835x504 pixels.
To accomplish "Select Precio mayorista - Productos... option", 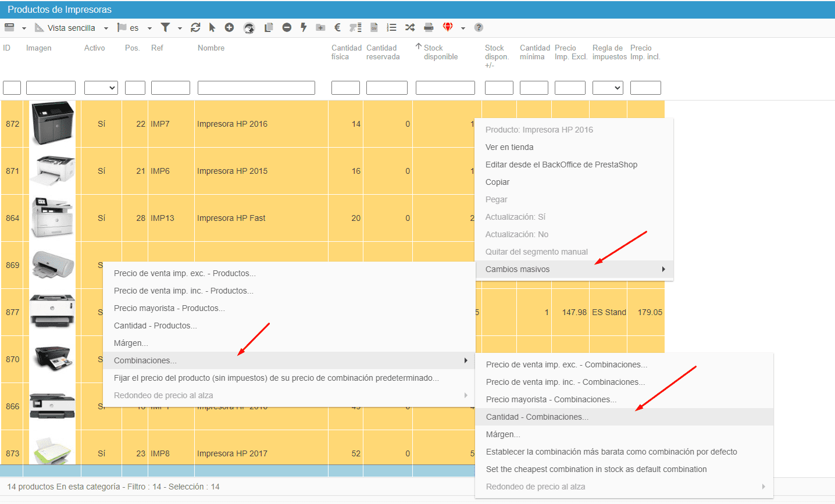I will [x=169, y=308].
